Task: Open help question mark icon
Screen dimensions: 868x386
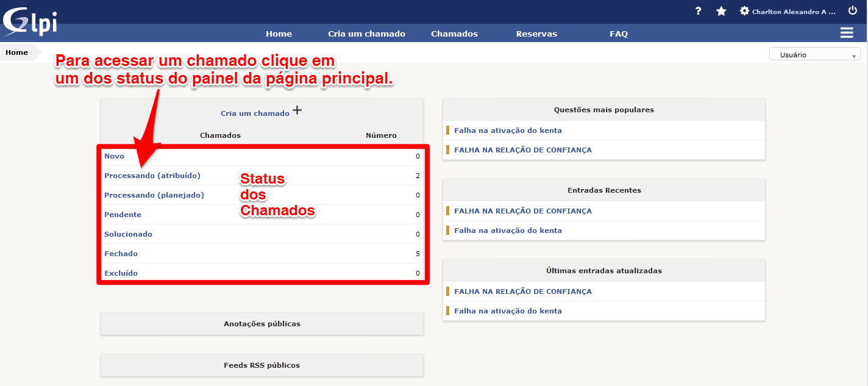Action: pyautogui.click(x=699, y=11)
